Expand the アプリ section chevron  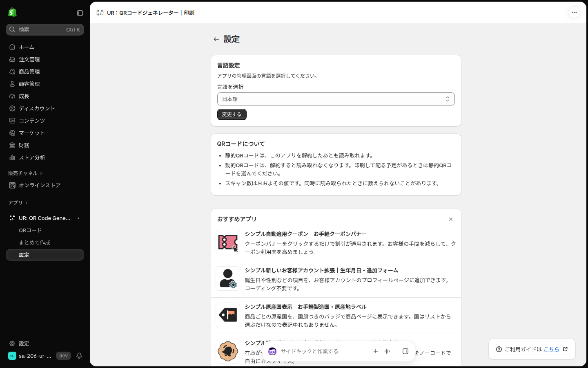pyautogui.click(x=27, y=203)
